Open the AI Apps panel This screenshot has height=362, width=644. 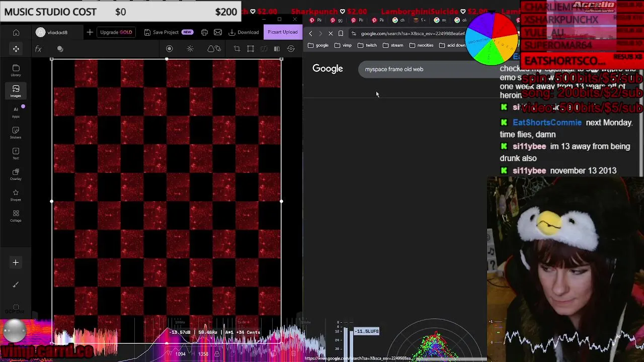16,112
